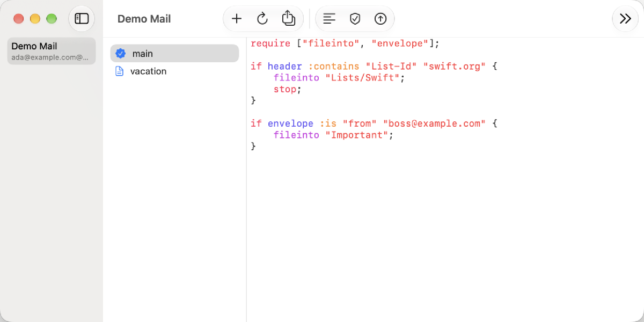Viewport: 644px width, 322px height.
Task: Click the :contains keyword in code
Action: click(334, 67)
